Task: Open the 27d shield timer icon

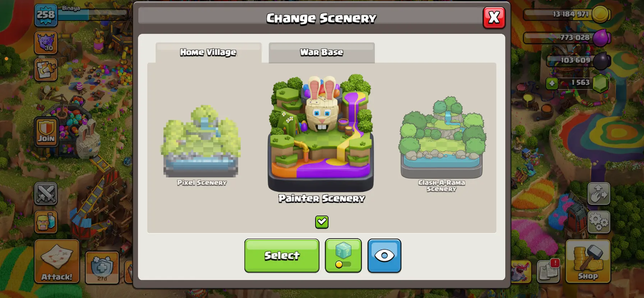Action: (102, 268)
